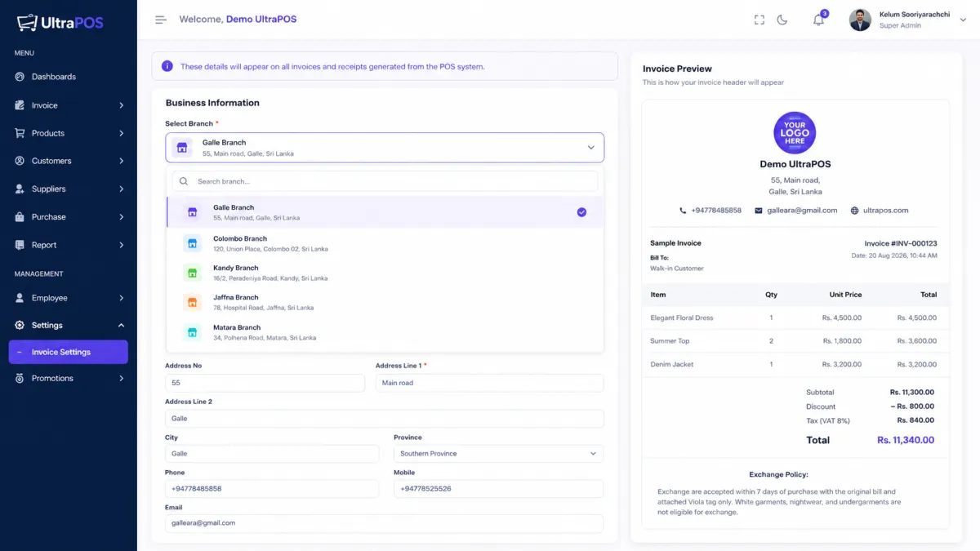Click the Demo UltraPOS welcome link

pos(261,19)
